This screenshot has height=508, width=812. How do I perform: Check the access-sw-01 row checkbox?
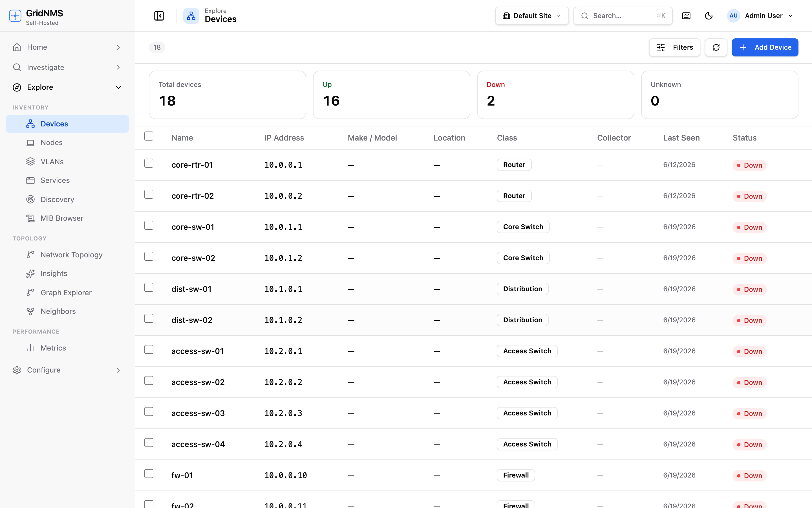[149, 349]
